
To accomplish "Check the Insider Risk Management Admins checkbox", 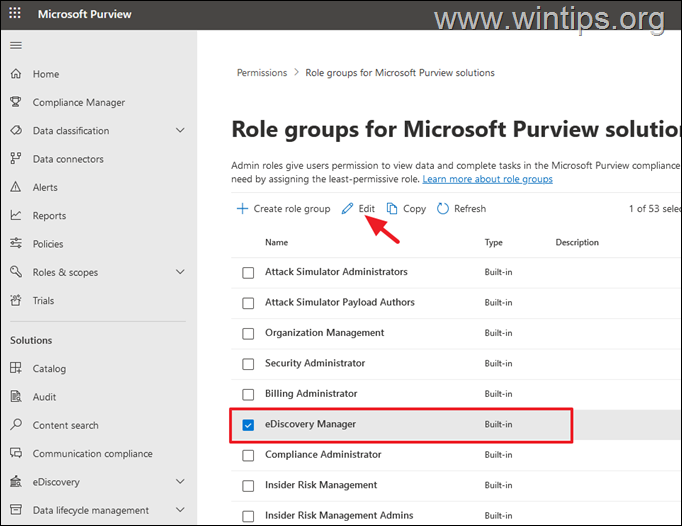I will 248,516.
